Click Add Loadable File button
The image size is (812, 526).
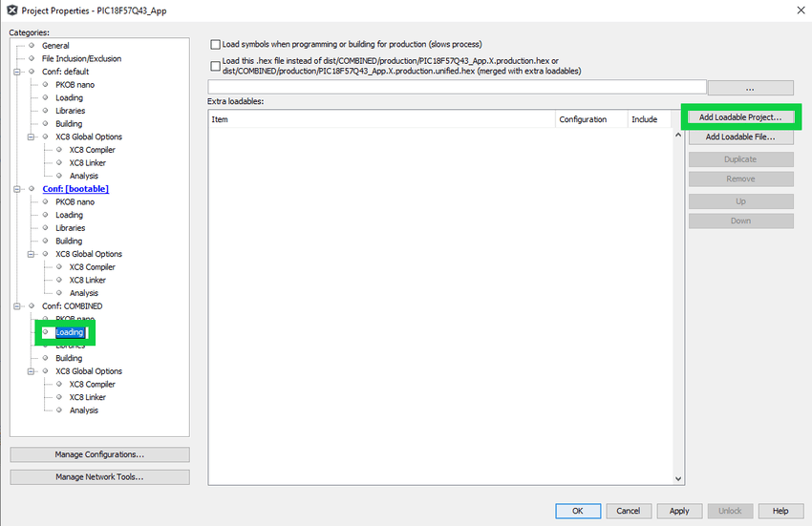[x=740, y=137]
